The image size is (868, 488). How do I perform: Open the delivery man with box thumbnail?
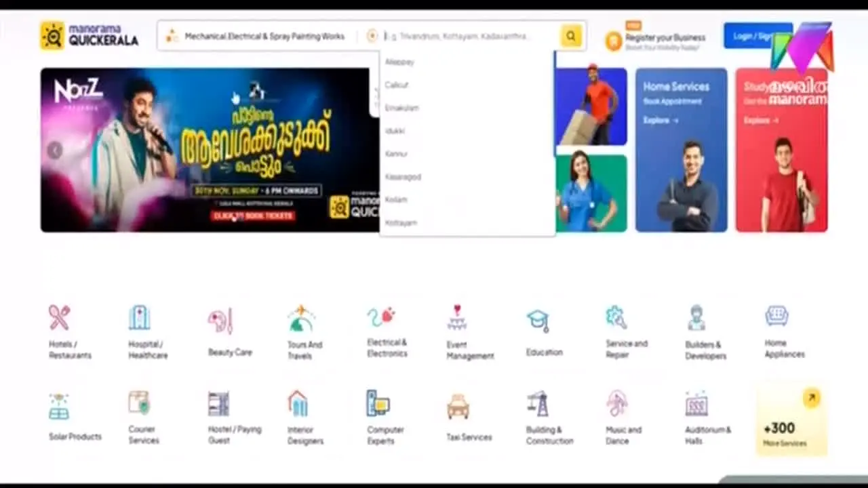pyautogui.click(x=591, y=106)
